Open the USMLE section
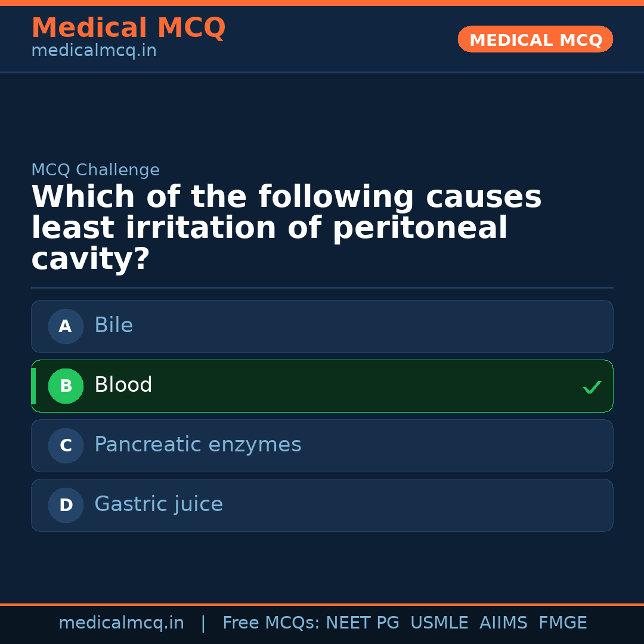The width and height of the screenshot is (644, 644). click(439, 622)
